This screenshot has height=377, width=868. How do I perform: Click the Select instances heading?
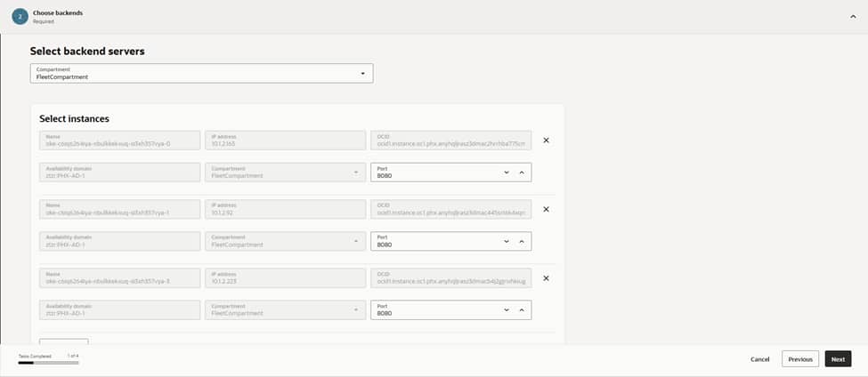click(x=74, y=119)
